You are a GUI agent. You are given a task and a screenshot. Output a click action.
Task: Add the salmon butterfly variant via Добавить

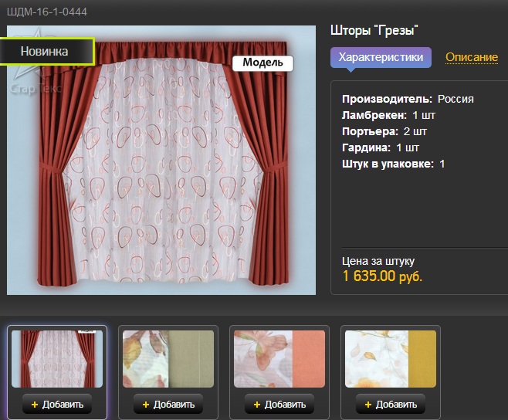279,404
